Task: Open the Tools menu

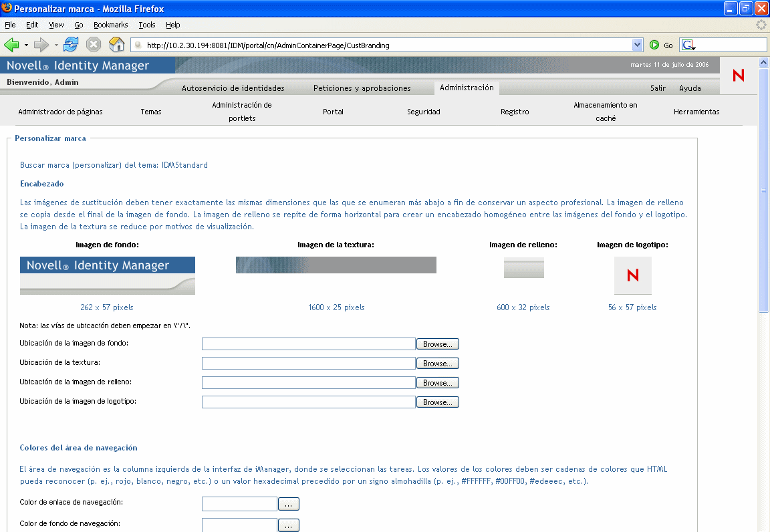Action: [x=147, y=25]
